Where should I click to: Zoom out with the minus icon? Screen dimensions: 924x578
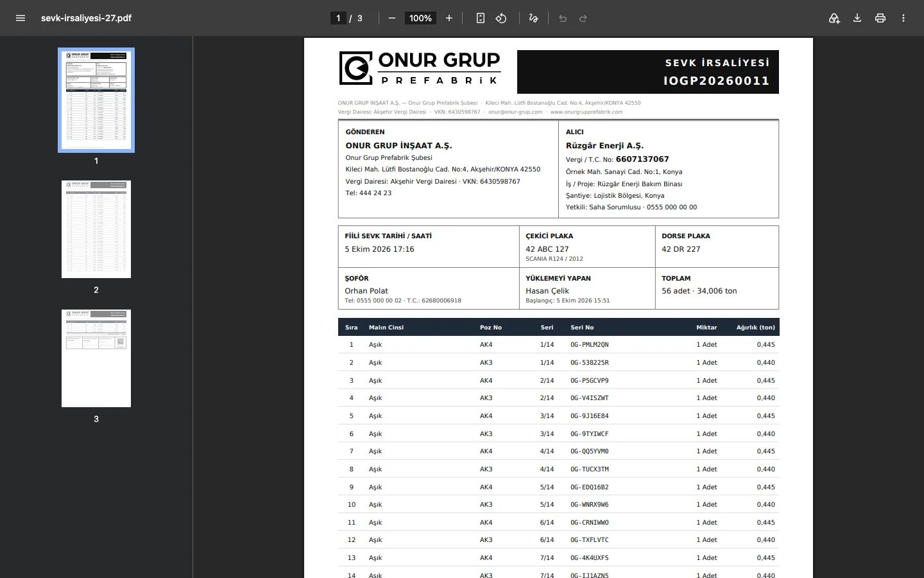click(x=392, y=18)
